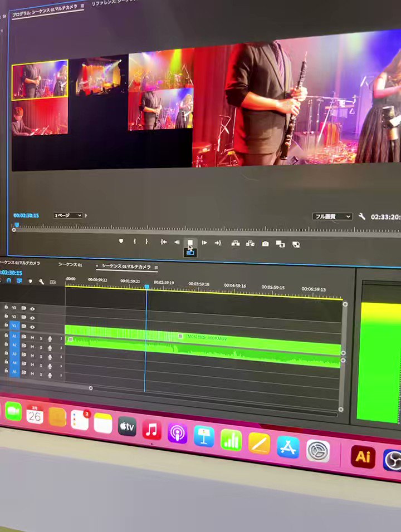
Task: Step forward one frame
Action: (x=204, y=243)
